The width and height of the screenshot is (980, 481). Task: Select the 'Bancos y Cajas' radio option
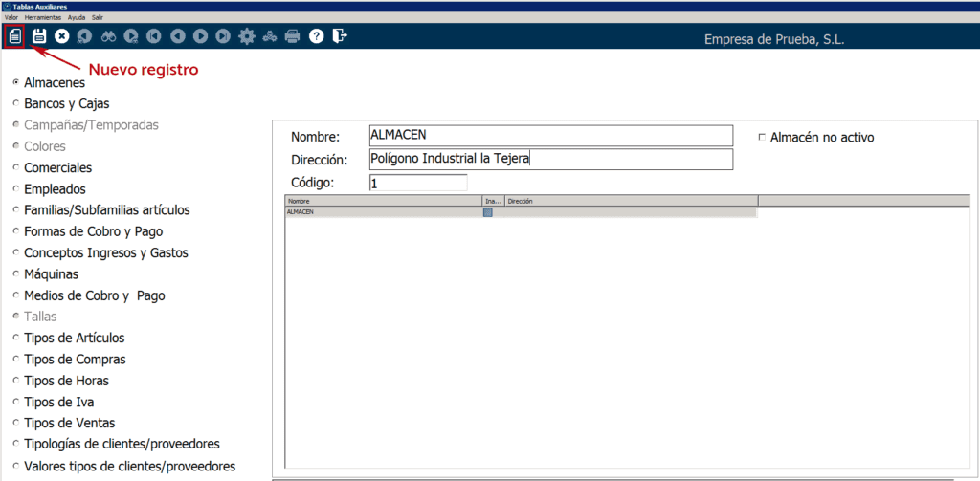tap(16, 104)
